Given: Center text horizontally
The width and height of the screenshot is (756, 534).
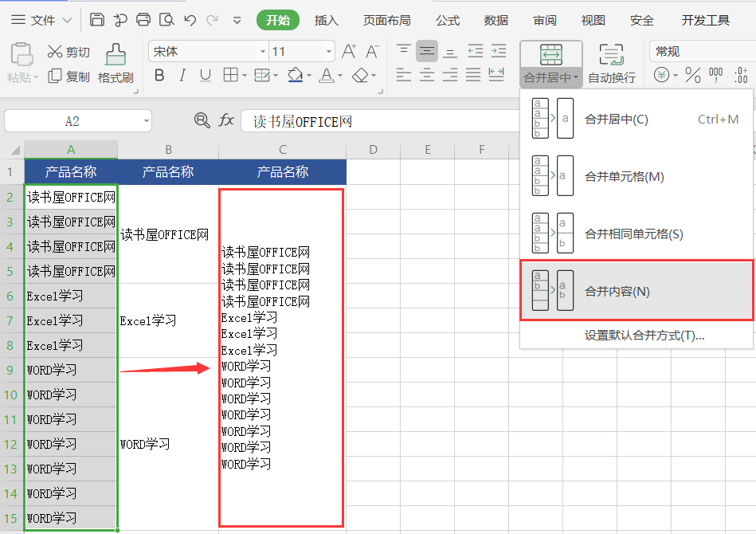Looking at the screenshot, I should 427,75.
